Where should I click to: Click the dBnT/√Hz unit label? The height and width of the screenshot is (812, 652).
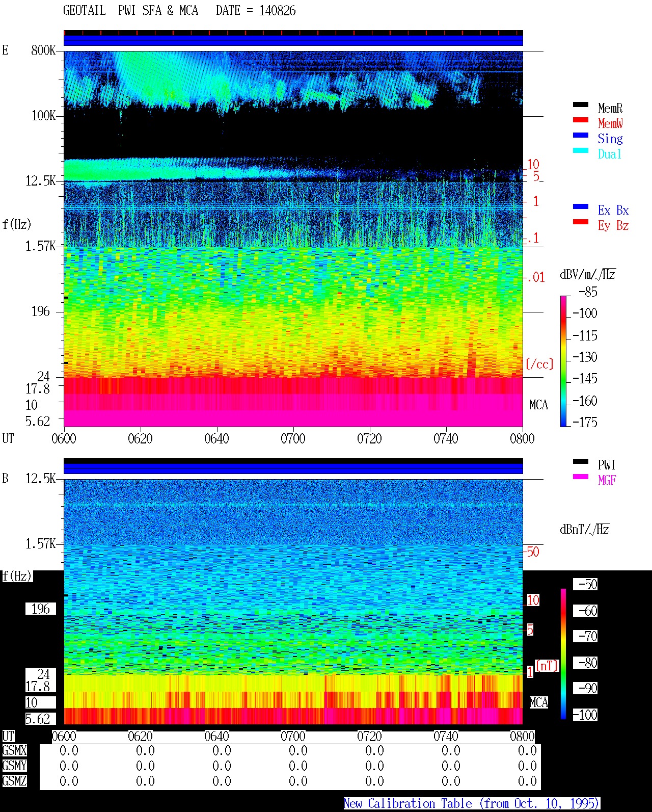[585, 529]
